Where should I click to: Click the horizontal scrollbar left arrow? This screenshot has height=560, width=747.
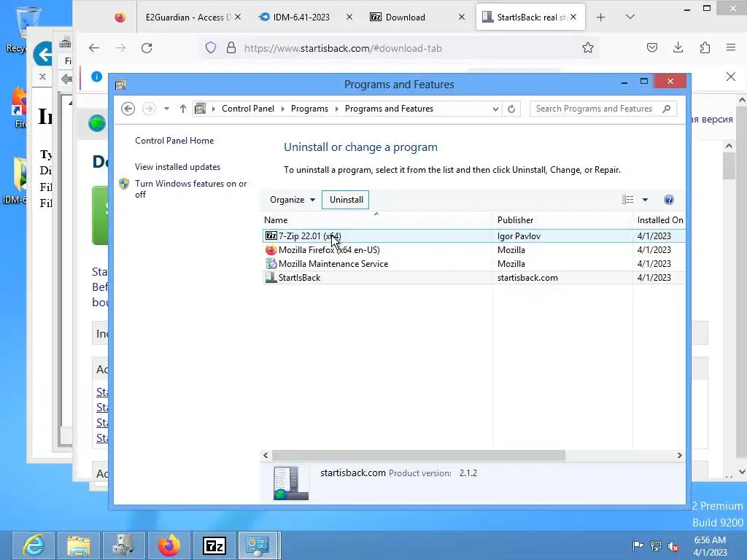coord(266,455)
